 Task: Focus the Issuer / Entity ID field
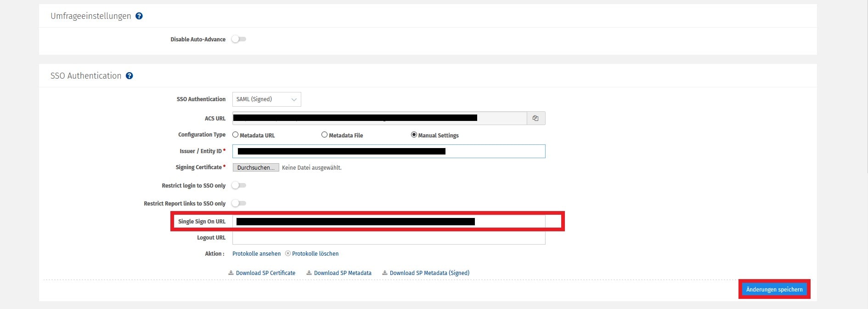pos(389,151)
